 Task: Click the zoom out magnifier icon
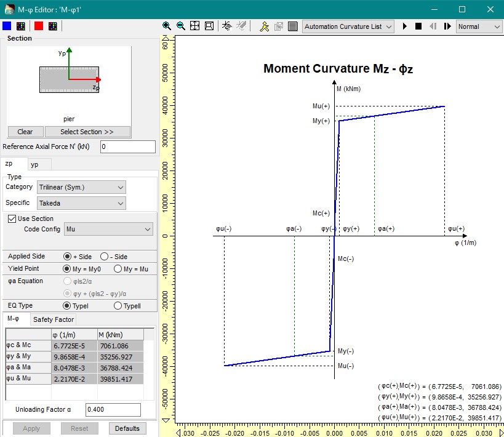click(180, 26)
